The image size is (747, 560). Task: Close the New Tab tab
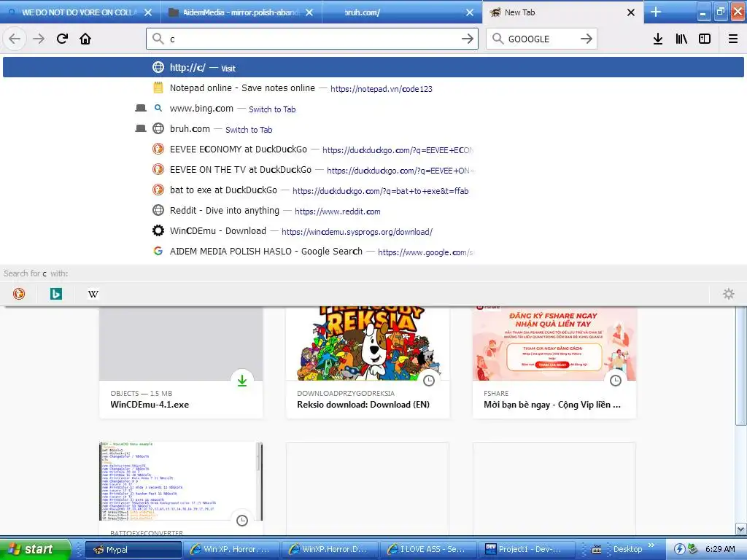[631, 12]
